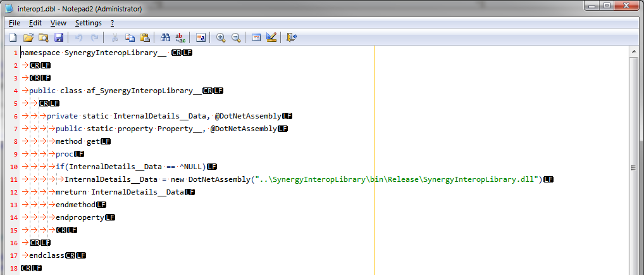Click "SynergyInteropLibrary__" on line 1

click(x=116, y=53)
